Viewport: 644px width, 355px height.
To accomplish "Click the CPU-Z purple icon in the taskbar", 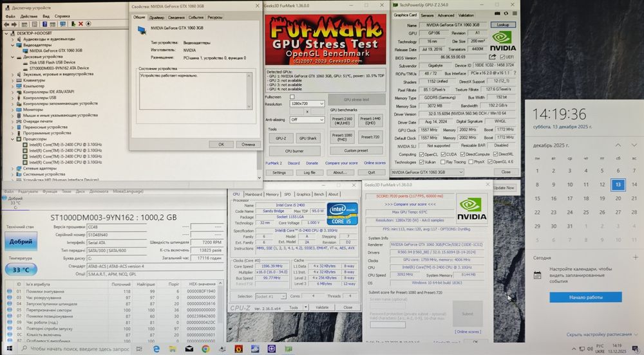I will pos(272,349).
